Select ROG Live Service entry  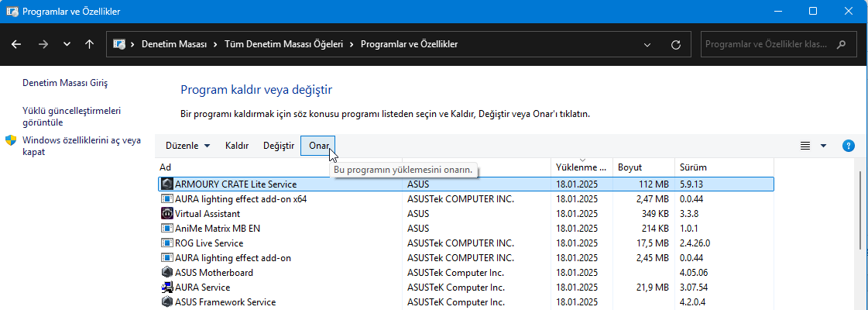pos(466,243)
